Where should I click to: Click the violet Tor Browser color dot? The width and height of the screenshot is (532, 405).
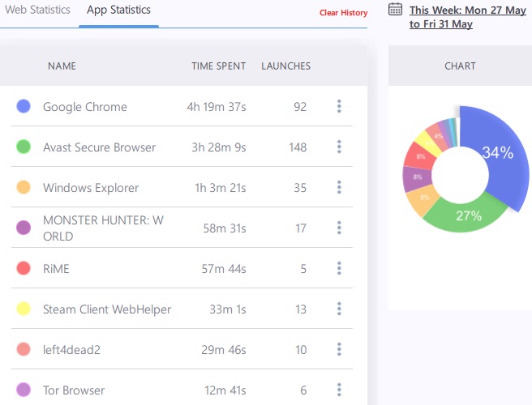point(24,390)
